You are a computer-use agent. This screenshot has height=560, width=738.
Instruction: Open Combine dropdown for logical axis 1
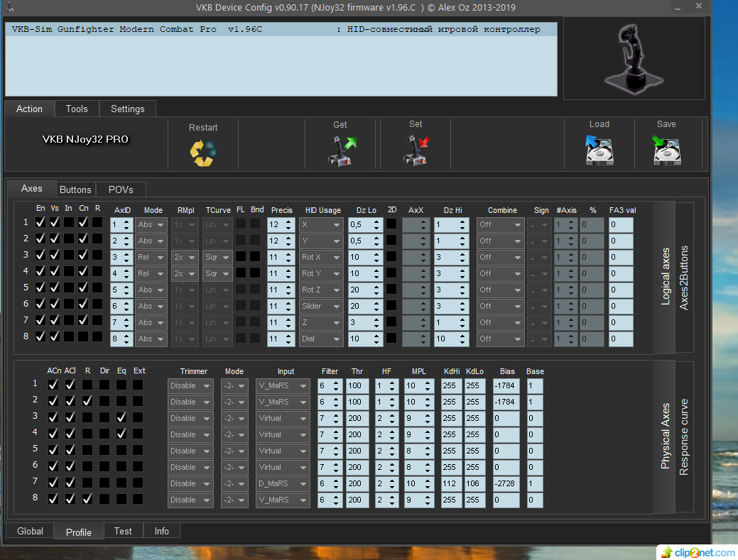[500, 225]
